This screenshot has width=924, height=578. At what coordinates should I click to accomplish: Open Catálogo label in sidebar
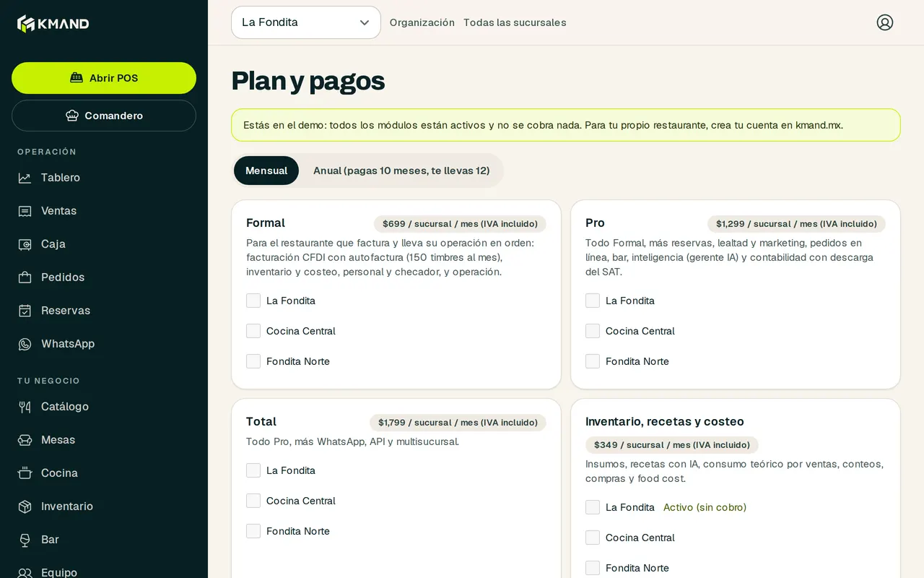[65, 407]
